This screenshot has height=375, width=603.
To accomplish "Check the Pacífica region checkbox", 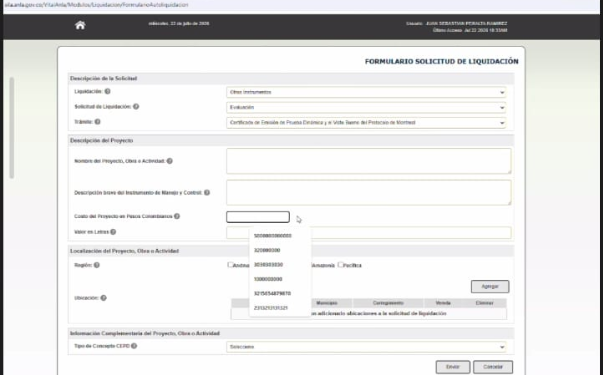I will tap(340, 265).
